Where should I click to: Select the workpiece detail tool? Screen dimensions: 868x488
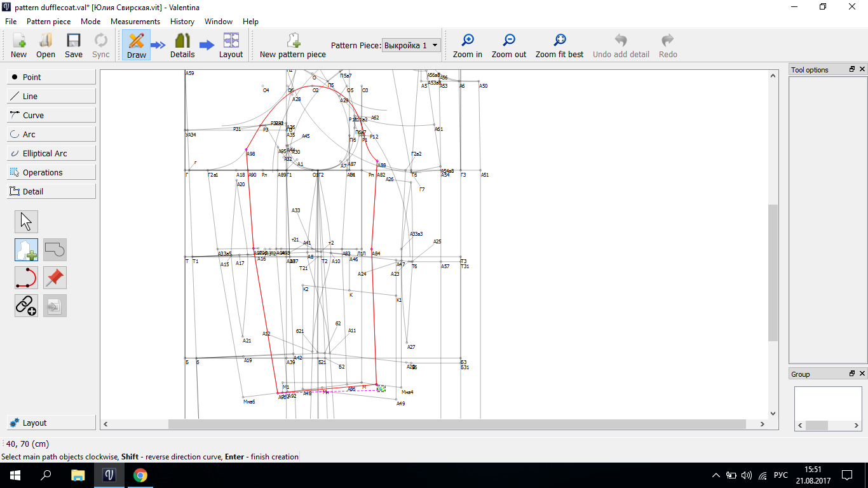(x=26, y=250)
